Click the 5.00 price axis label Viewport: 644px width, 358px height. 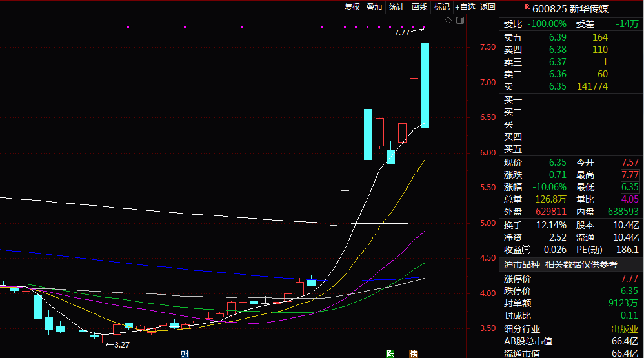[x=488, y=223]
